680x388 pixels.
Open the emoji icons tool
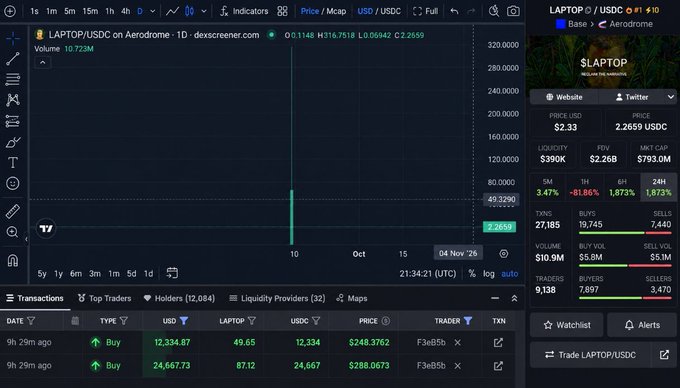(x=13, y=183)
